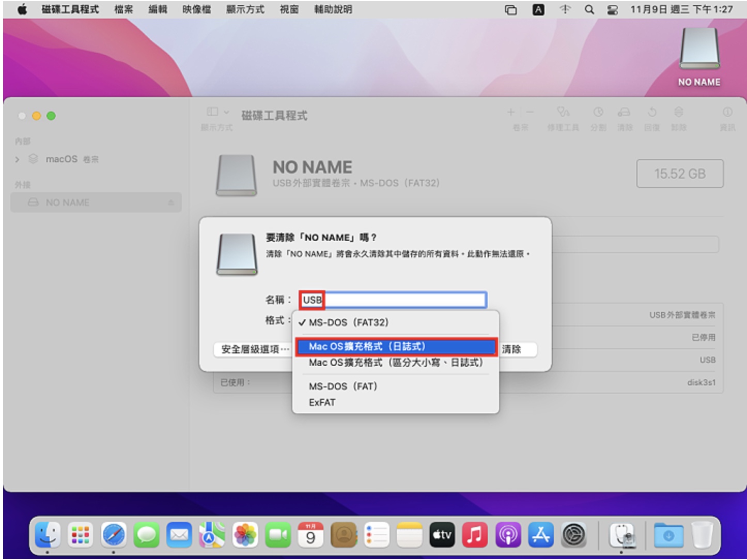Viewport: 747px width, 560px height.
Task: Open Contacts from the Dock
Action: point(344,535)
